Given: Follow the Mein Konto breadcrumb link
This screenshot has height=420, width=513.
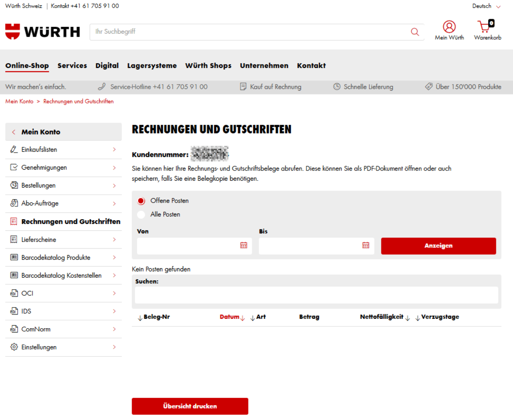Looking at the screenshot, I should (x=19, y=102).
